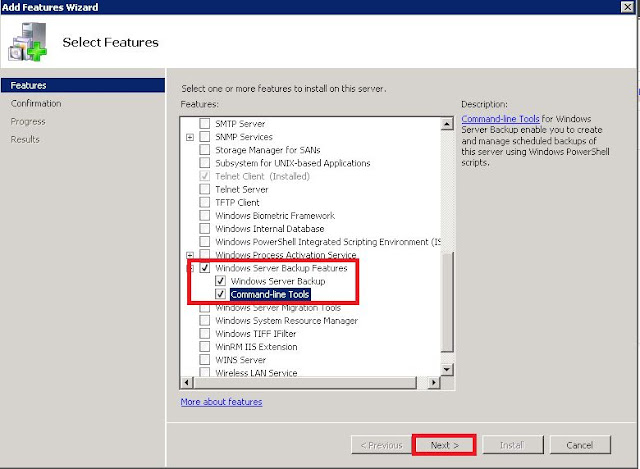This screenshot has height=469, width=640.
Task: Check Windows Internal Database checkbox
Action: 204,228
